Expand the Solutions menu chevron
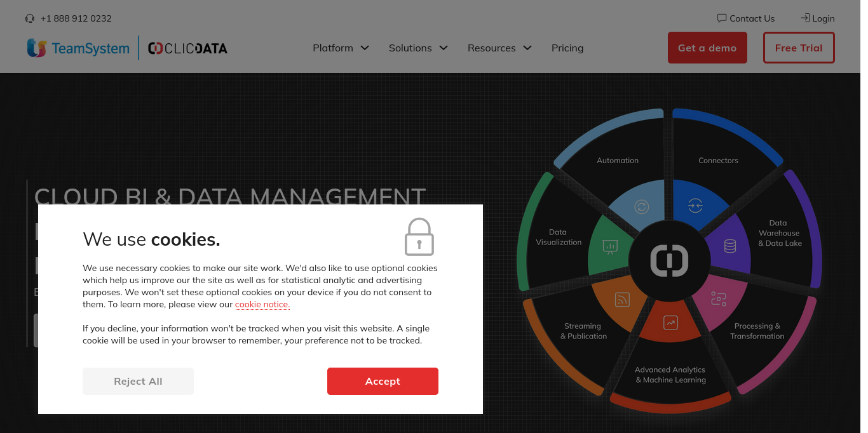 coord(444,48)
